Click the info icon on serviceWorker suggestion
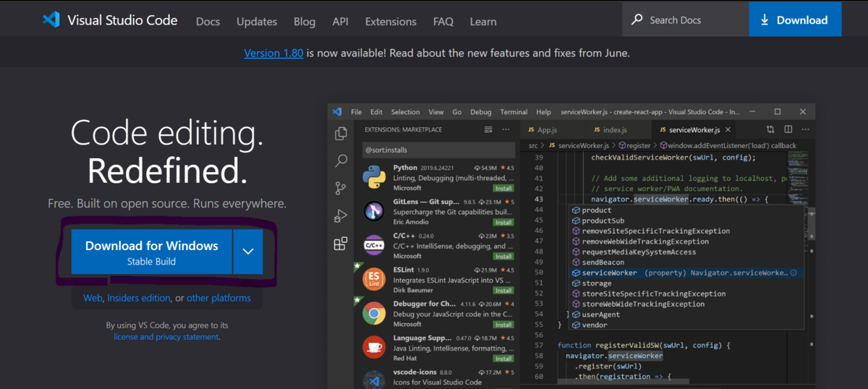The width and height of the screenshot is (868, 389). pos(793,273)
